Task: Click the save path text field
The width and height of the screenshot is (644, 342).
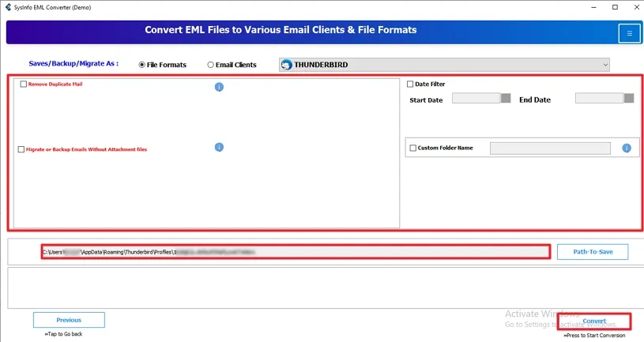Action: click(296, 252)
